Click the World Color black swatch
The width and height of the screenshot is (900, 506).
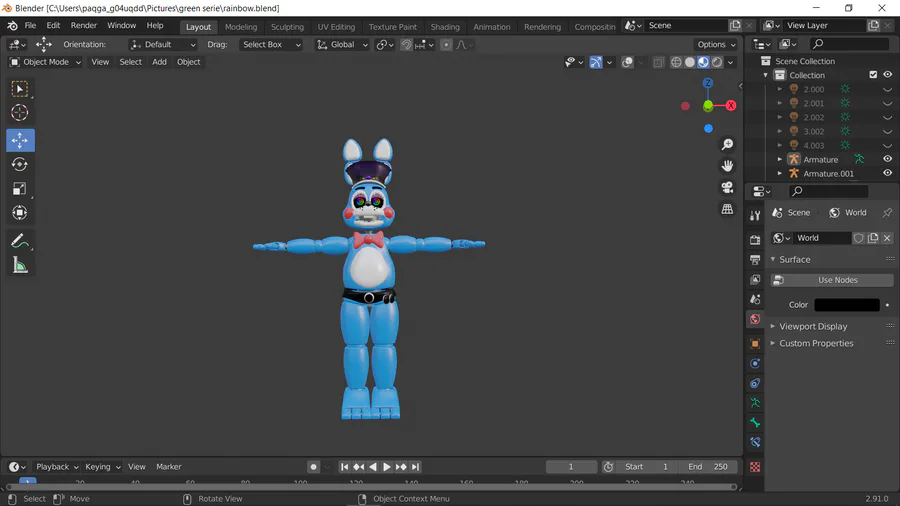[847, 305]
